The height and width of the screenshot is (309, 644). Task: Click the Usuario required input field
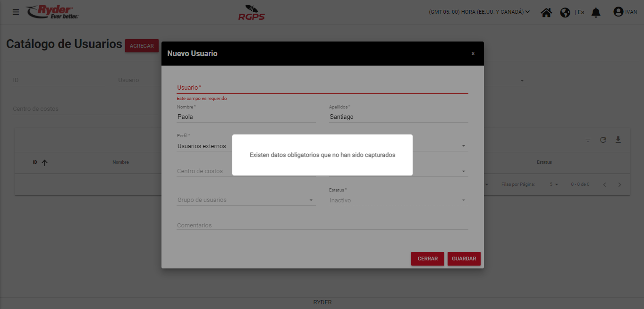coord(322,88)
